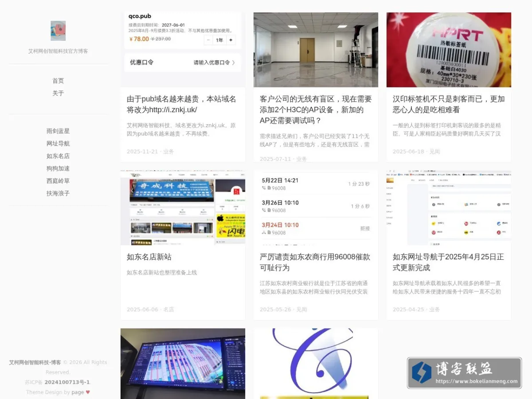Open the 首页 navigation link
532x399 pixels.
58,81
